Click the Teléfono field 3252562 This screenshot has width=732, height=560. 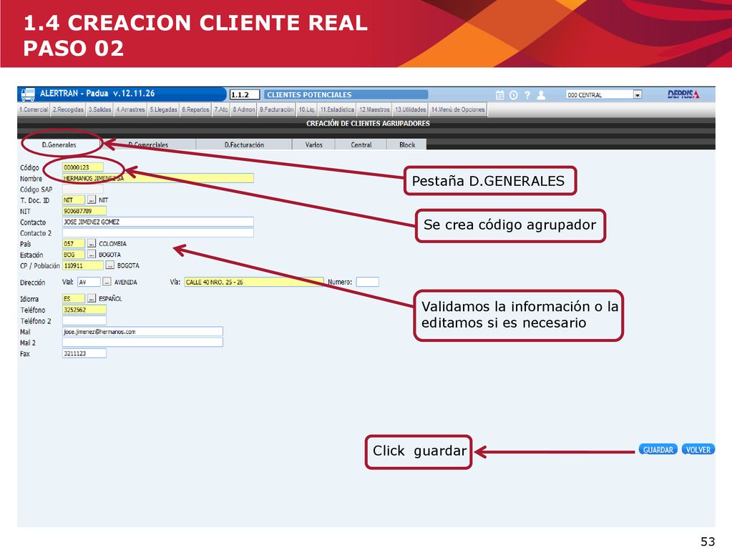84,310
